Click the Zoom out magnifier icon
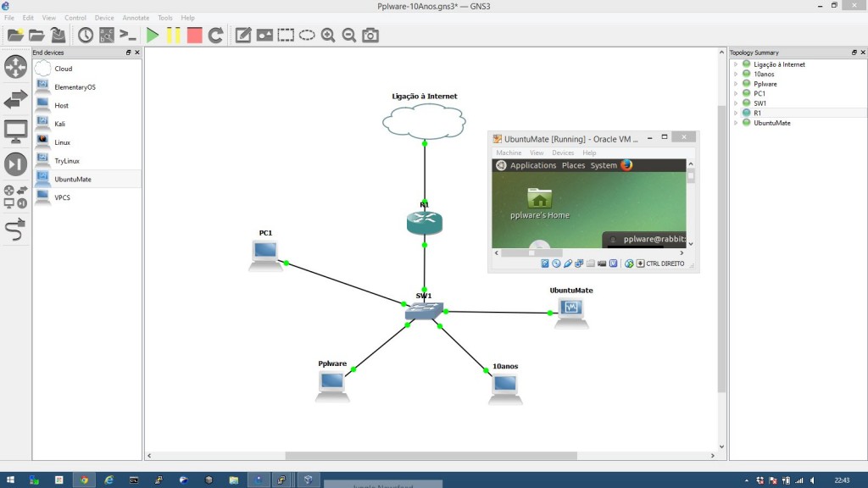868x488 pixels. coord(348,36)
